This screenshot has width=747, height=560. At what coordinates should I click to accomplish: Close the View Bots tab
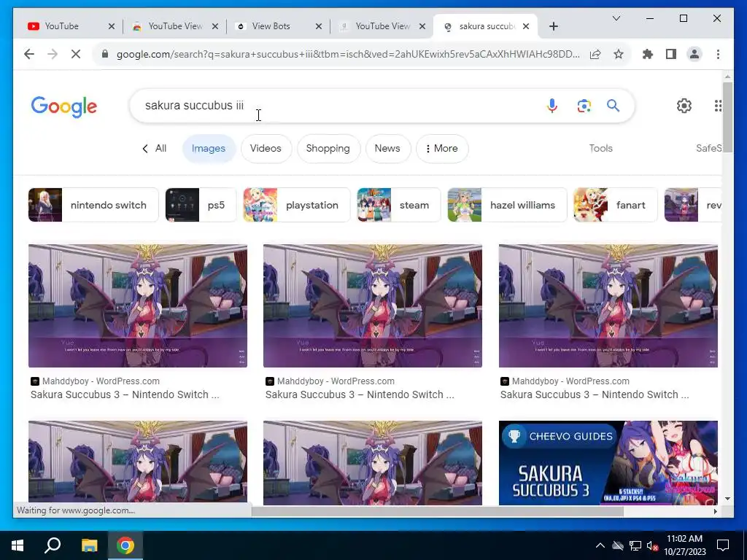pos(319,26)
